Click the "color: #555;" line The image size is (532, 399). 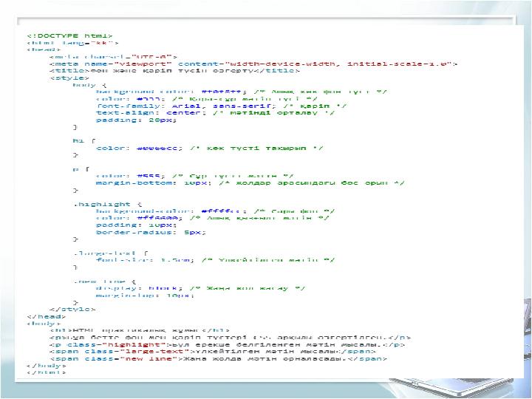194,176
